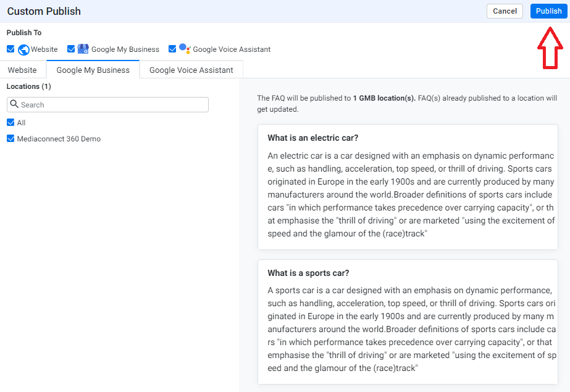Click the Google Assistant colored dots icon
The image size is (570, 392).
tap(185, 48)
